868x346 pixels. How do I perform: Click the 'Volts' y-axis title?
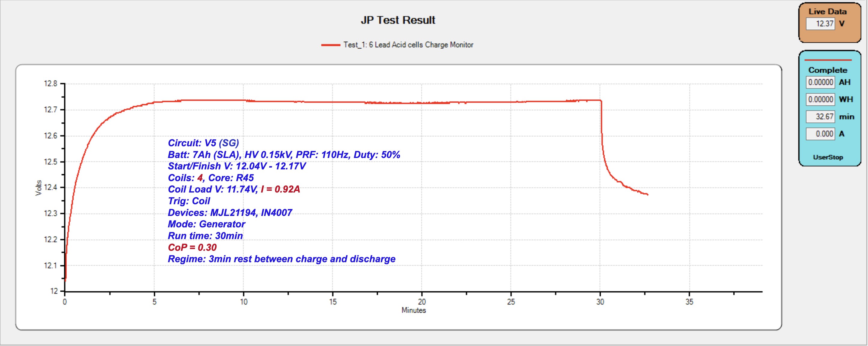(39, 188)
